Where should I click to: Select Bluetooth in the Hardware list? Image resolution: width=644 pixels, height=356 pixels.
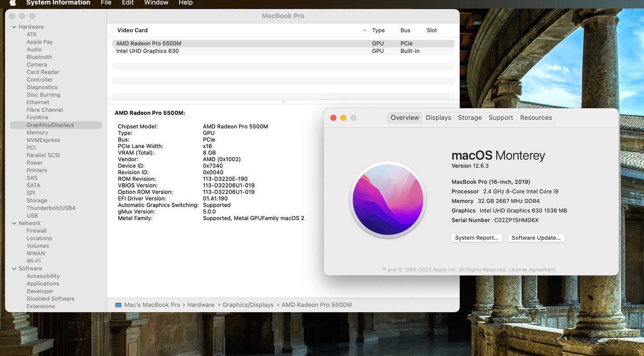(39, 57)
